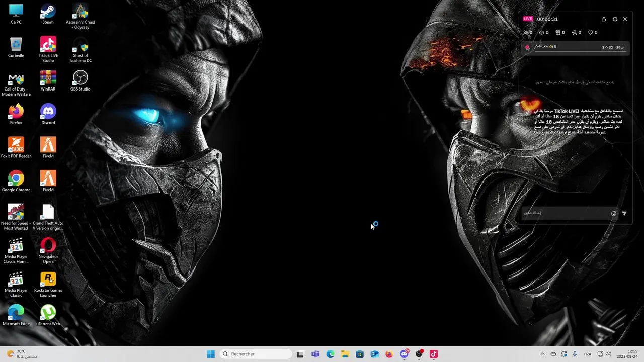Viewport: 644px width, 362px height.
Task: Click the gift goal 0/5 progress bar
Action: coord(580,51)
